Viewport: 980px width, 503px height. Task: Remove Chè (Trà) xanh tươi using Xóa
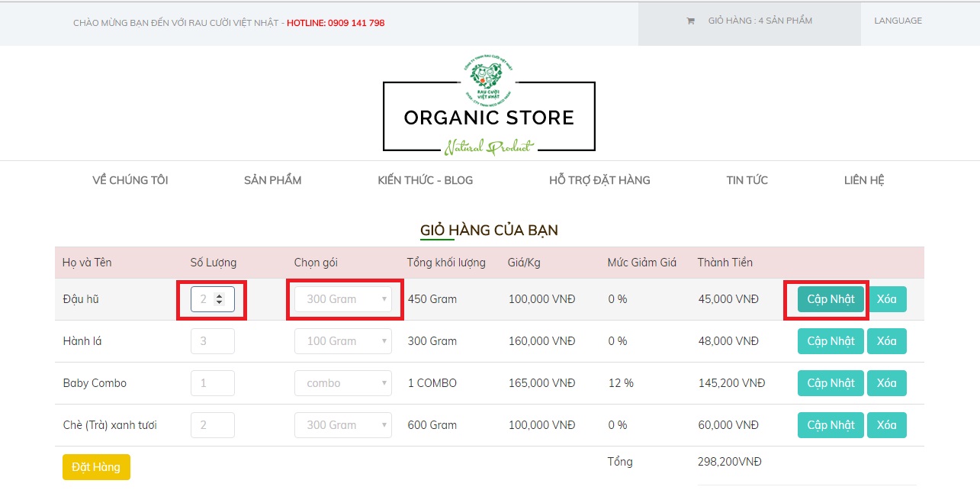(x=886, y=425)
